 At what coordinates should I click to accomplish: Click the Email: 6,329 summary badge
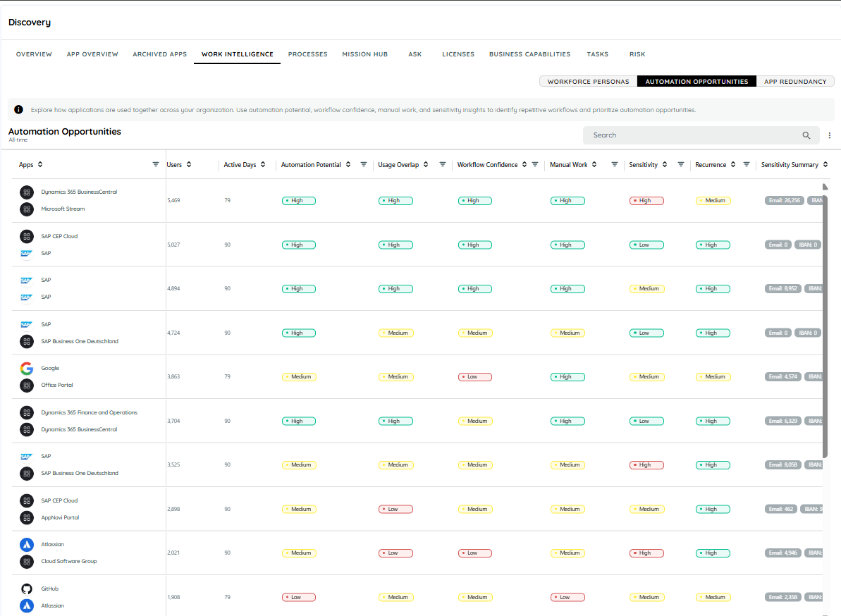pos(783,421)
